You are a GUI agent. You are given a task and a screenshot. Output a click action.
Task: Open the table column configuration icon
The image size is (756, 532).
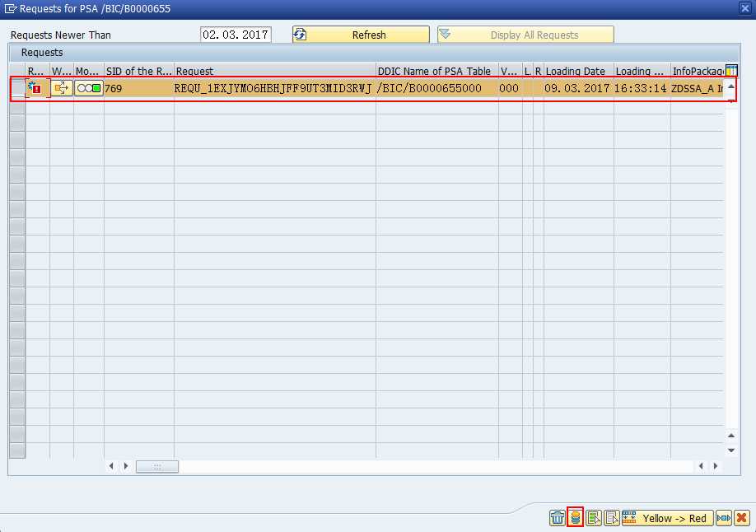click(x=731, y=71)
